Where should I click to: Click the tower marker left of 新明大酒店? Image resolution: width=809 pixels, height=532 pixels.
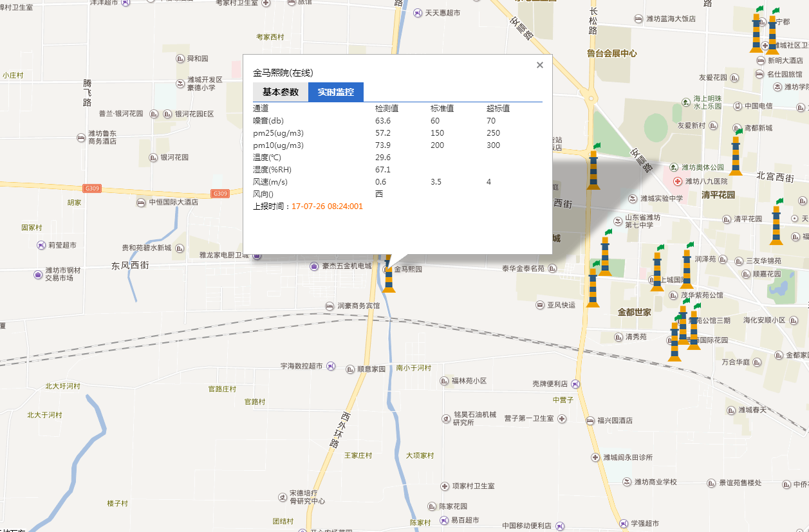pyautogui.click(x=756, y=33)
